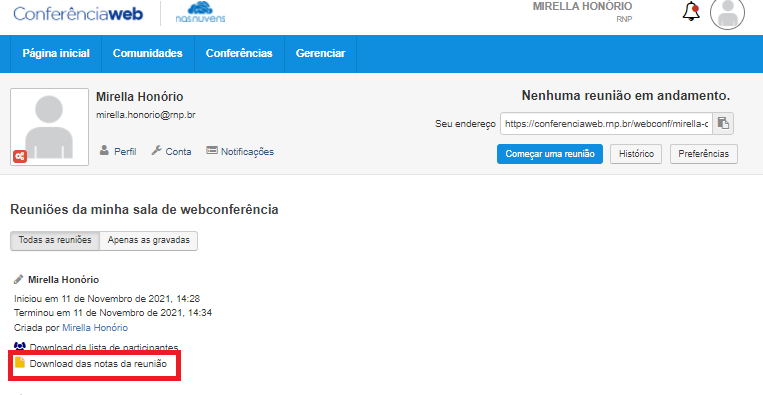Click the Terminou em 11 de Novembro text
This screenshot has width=763, height=395.
click(x=113, y=313)
